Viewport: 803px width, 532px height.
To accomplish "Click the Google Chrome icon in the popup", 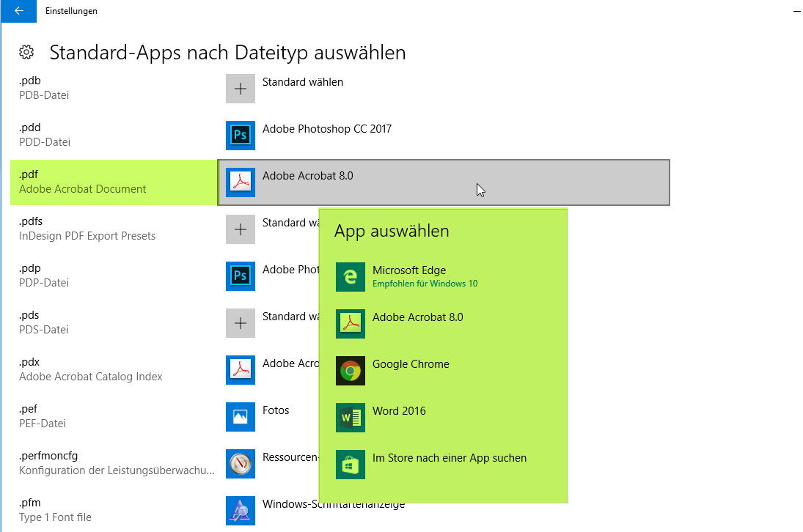I will coord(351,371).
